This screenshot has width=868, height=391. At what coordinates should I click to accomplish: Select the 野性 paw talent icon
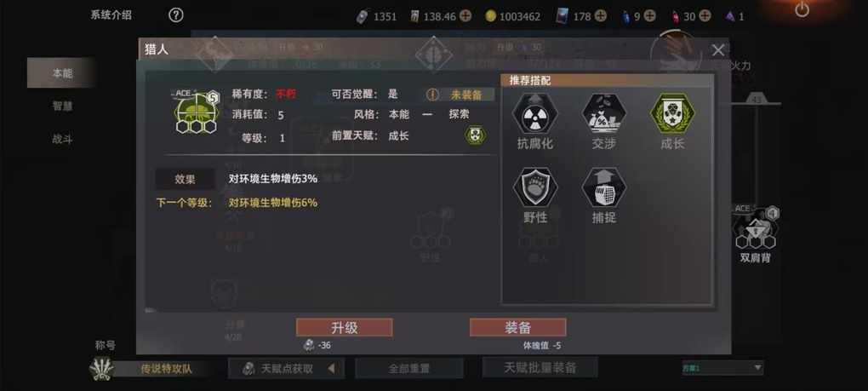point(534,187)
